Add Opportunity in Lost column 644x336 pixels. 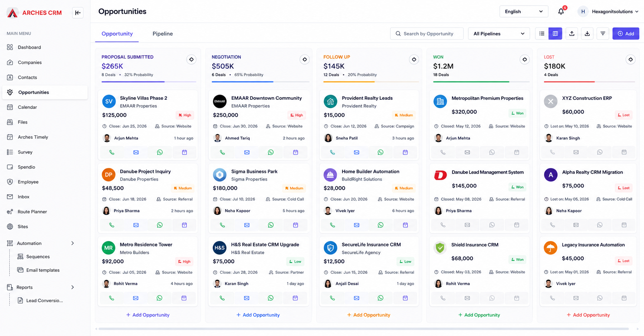[588, 315]
